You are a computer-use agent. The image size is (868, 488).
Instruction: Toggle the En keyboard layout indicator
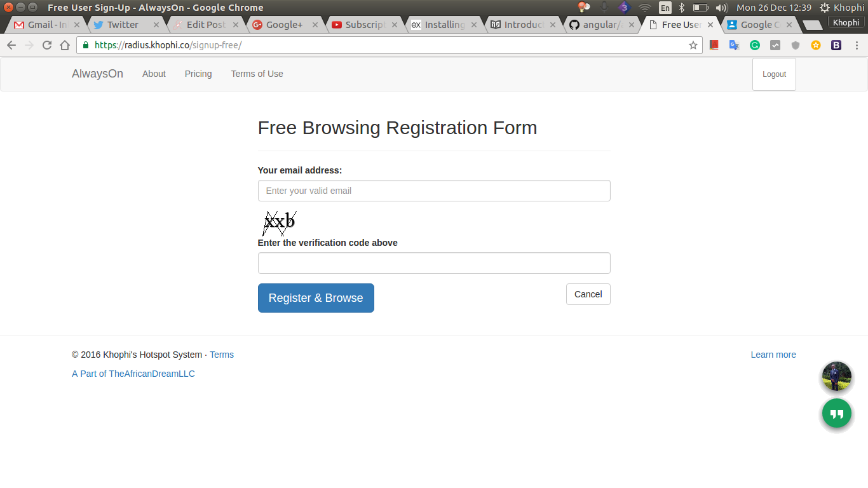pos(665,8)
